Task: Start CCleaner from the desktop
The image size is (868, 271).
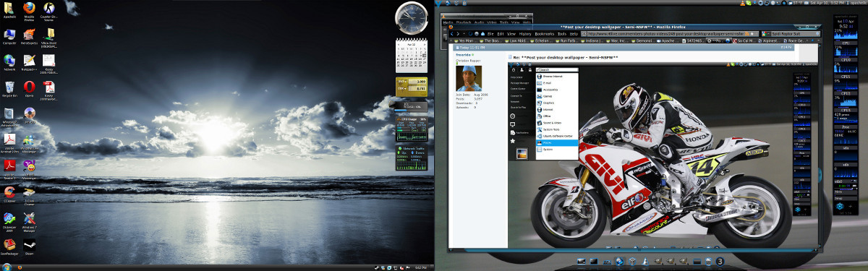Action: 9,194
